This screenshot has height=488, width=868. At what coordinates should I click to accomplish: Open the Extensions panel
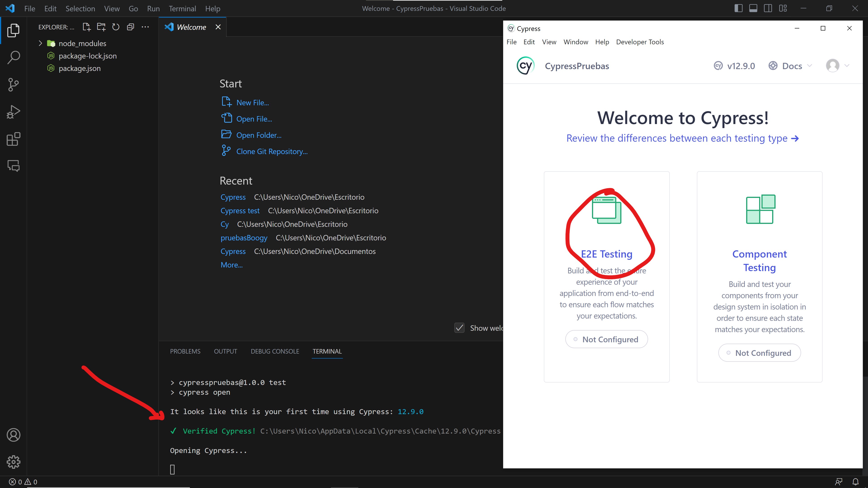tap(14, 139)
